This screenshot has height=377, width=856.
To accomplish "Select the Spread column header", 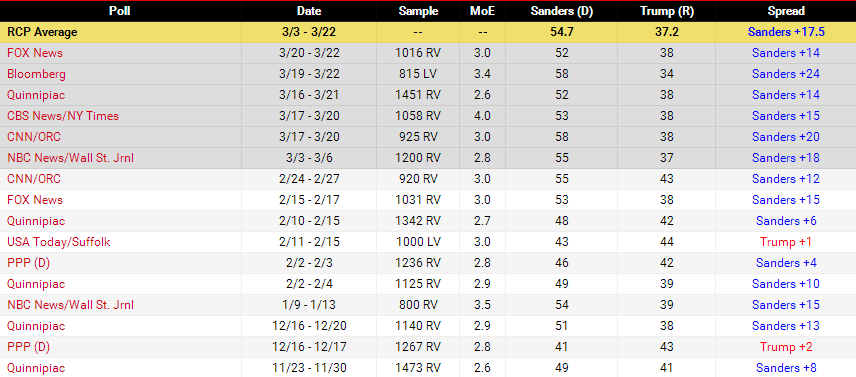I will tap(786, 11).
